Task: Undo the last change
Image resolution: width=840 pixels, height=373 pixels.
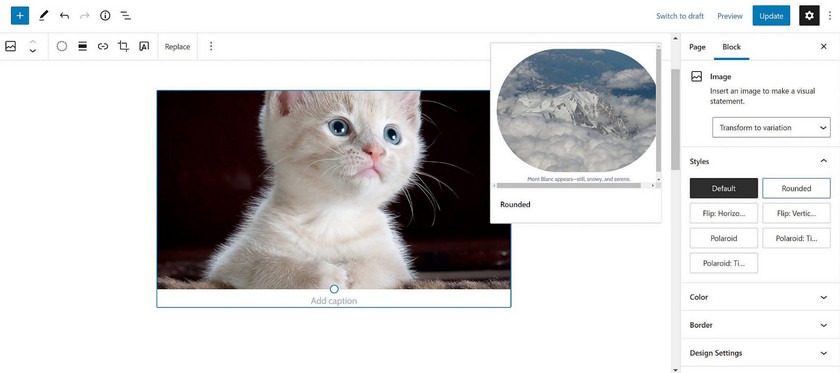Action: click(x=64, y=16)
